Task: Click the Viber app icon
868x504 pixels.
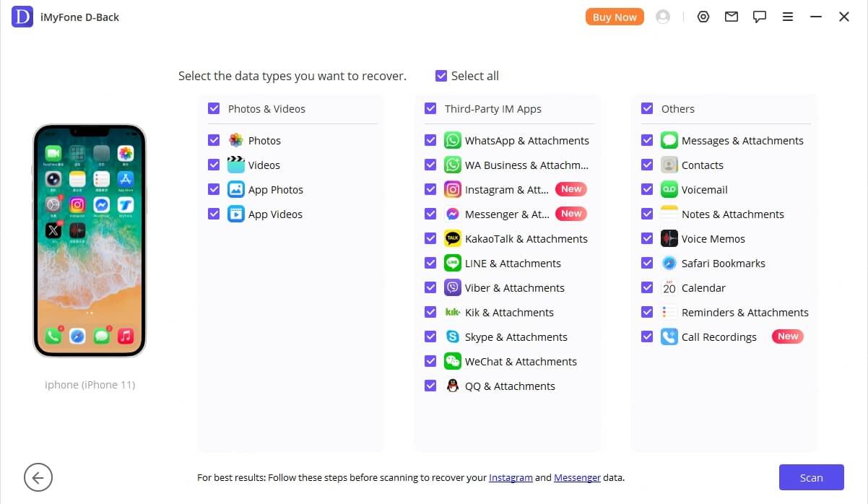Action: pyautogui.click(x=452, y=287)
